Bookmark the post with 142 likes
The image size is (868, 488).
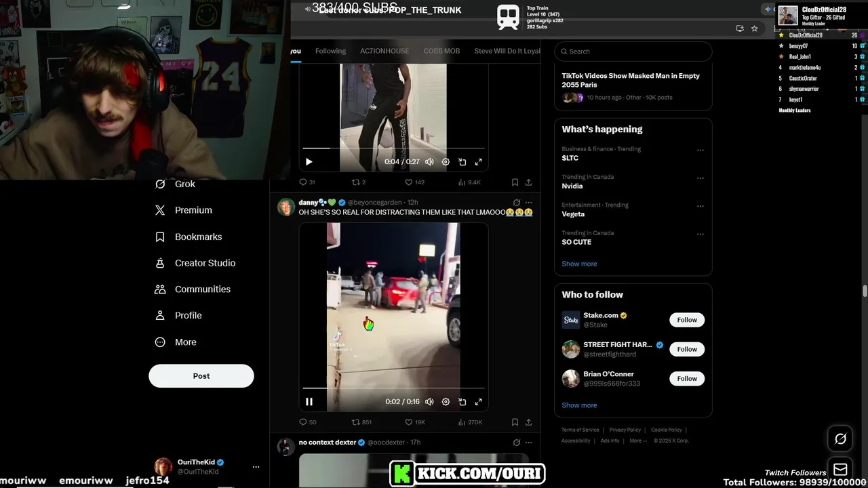coord(515,182)
